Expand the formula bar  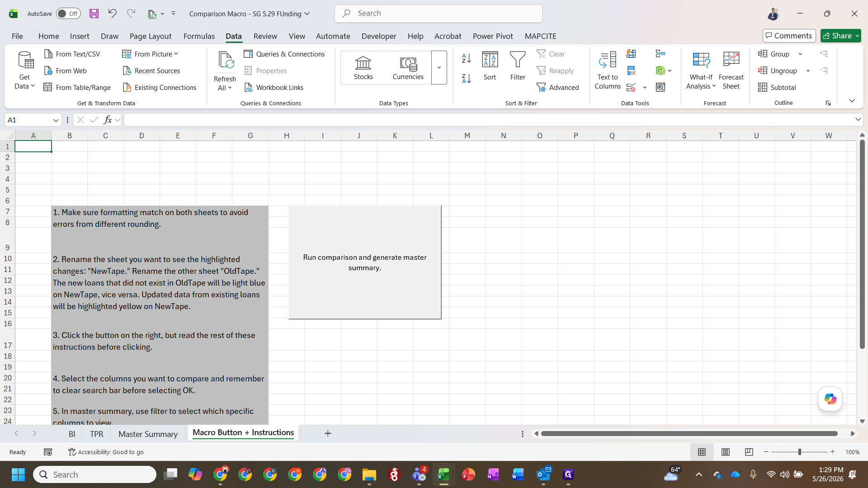click(858, 120)
